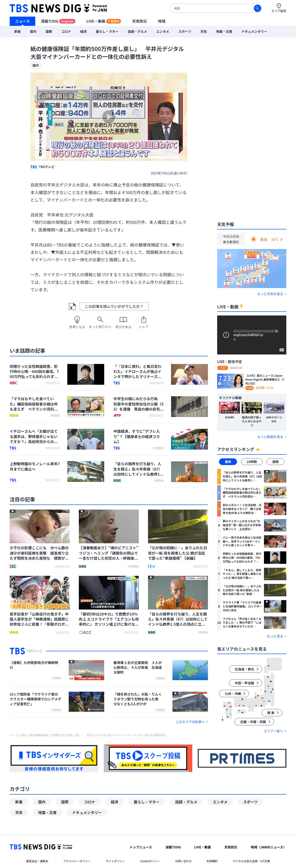Open the TBSスクープ投稿 banner

tap(148, 758)
